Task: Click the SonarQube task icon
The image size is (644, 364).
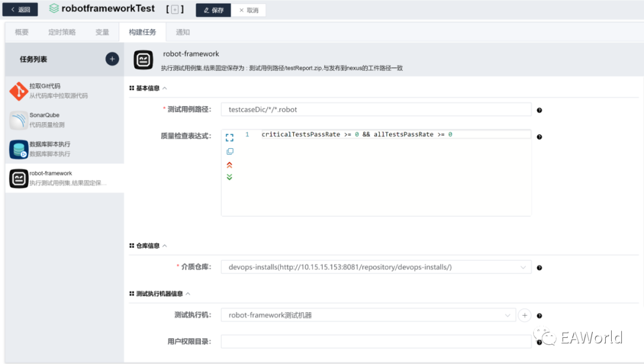Action: [x=18, y=120]
